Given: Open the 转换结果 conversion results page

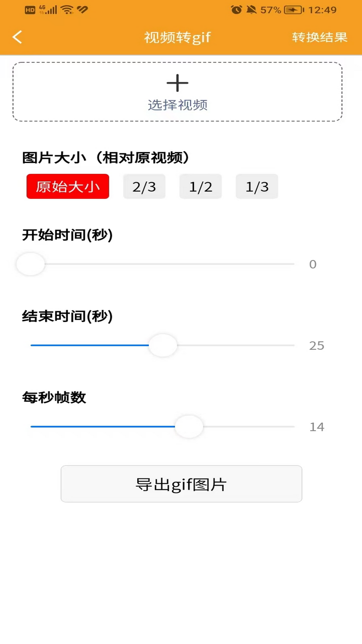Looking at the screenshot, I should pyautogui.click(x=319, y=37).
